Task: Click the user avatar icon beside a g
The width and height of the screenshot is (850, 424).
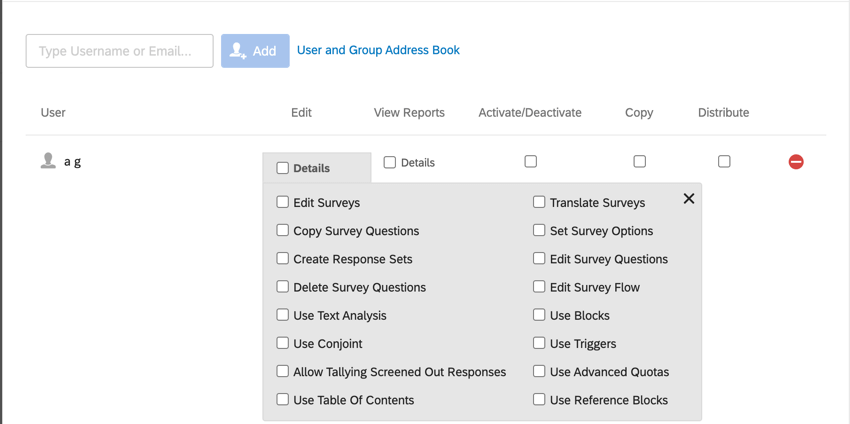Action: coord(48,161)
